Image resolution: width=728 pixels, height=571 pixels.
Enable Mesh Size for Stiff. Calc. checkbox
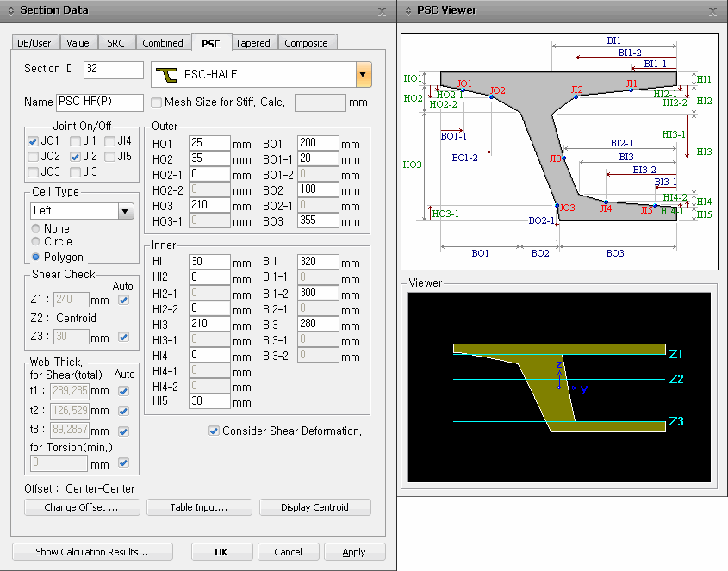[157, 102]
